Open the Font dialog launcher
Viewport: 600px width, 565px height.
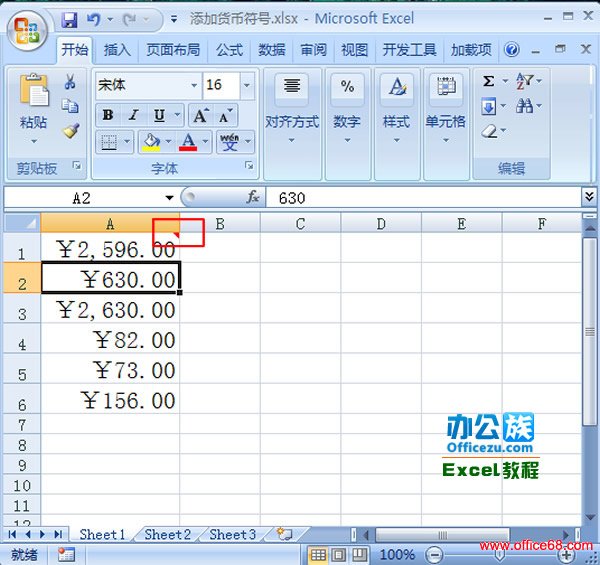pos(249,166)
